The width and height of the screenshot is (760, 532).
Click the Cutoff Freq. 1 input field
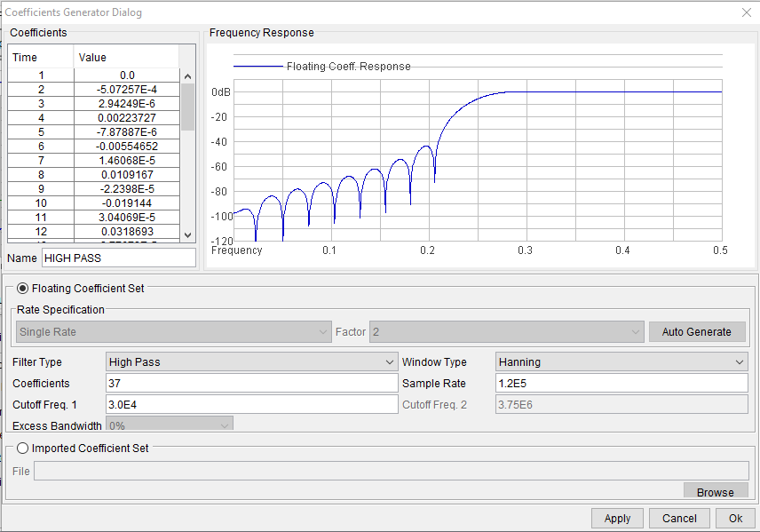[x=251, y=404]
